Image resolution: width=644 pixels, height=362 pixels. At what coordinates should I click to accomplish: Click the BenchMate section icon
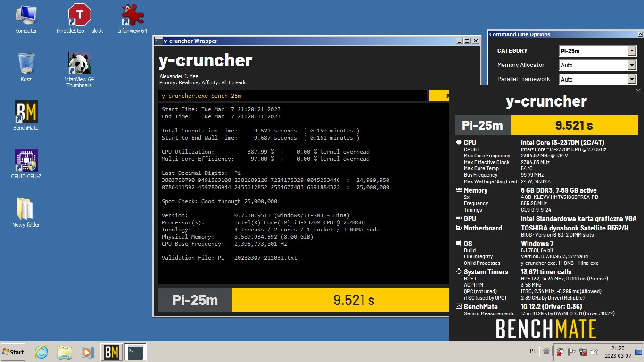[459, 306]
